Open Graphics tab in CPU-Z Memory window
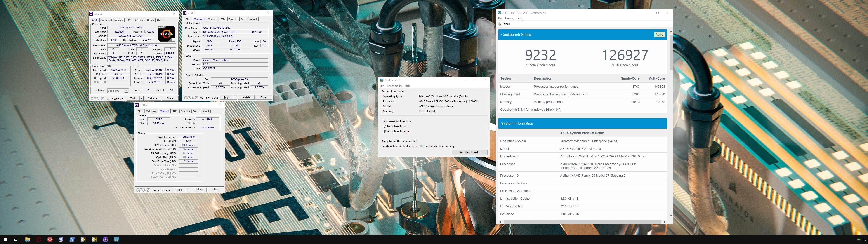 pos(185,112)
